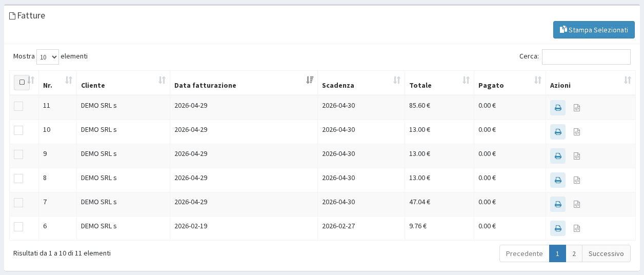Image resolution: width=644 pixels, height=275 pixels.
Task: Sort by Totale column arrows
Action: (x=466, y=80)
